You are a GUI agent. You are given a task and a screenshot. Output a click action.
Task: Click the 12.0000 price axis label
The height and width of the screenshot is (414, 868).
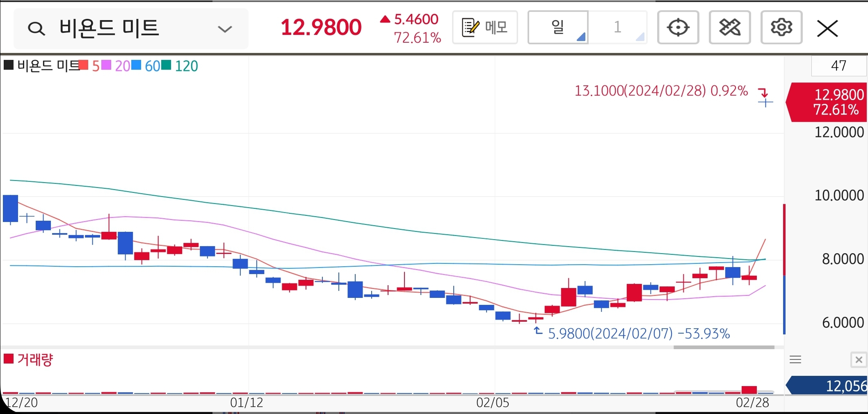(x=839, y=132)
